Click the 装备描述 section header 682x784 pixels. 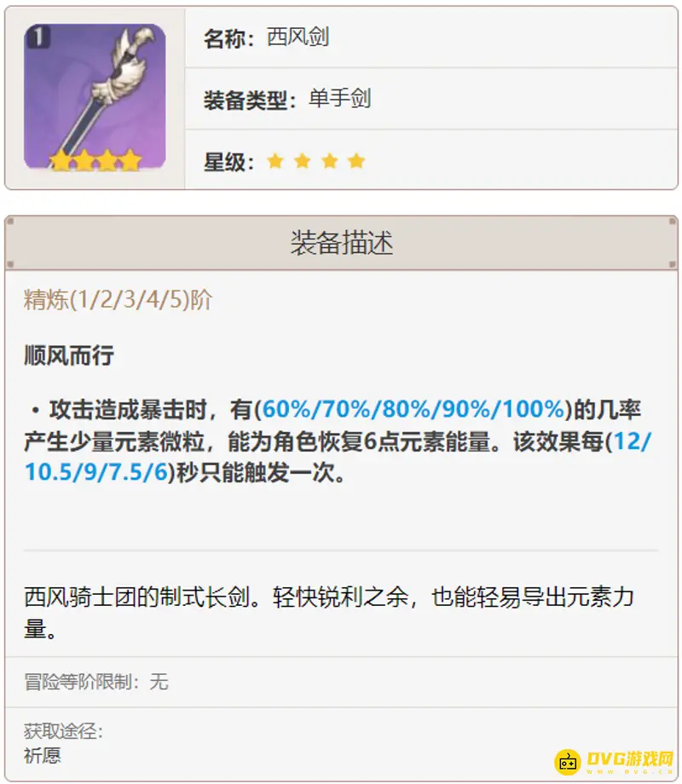coord(341,243)
